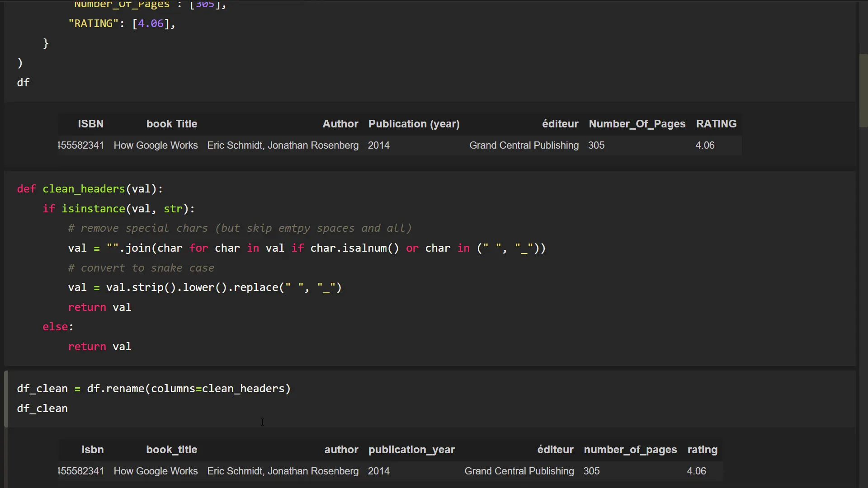The width and height of the screenshot is (868, 488).
Task: Click the 'publication_year' header in cleaned table
Action: (x=411, y=450)
